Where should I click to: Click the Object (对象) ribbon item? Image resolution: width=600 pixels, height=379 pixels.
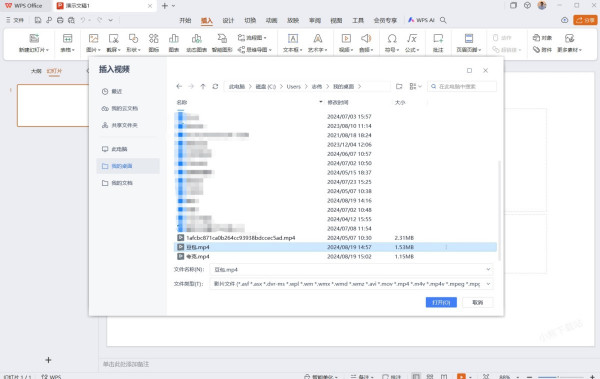point(543,38)
